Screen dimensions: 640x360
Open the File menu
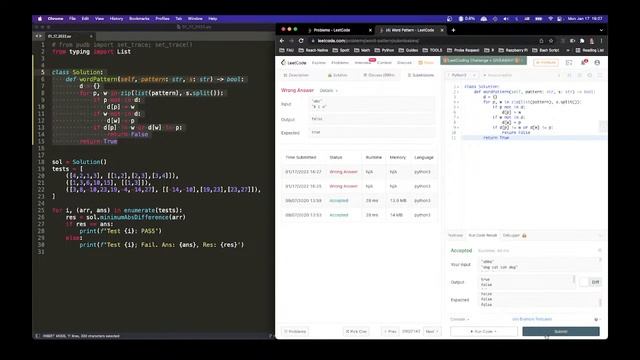pyautogui.click(x=72, y=19)
